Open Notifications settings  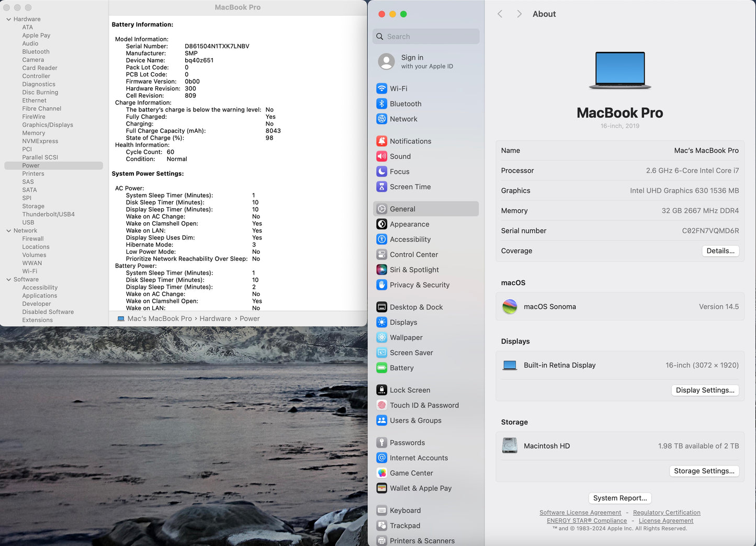click(410, 141)
